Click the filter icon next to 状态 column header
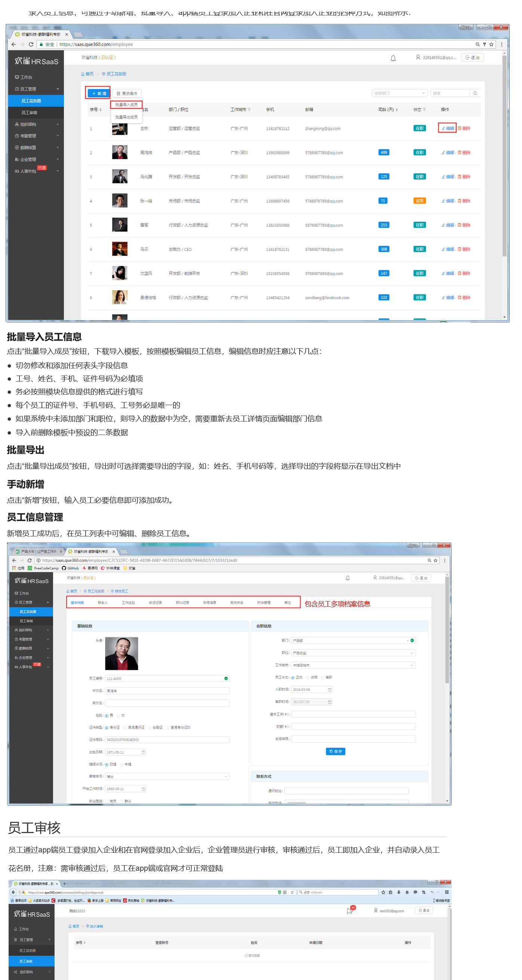Screen dimensions: 522x980 pyautogui.click(x=424, y=110)
